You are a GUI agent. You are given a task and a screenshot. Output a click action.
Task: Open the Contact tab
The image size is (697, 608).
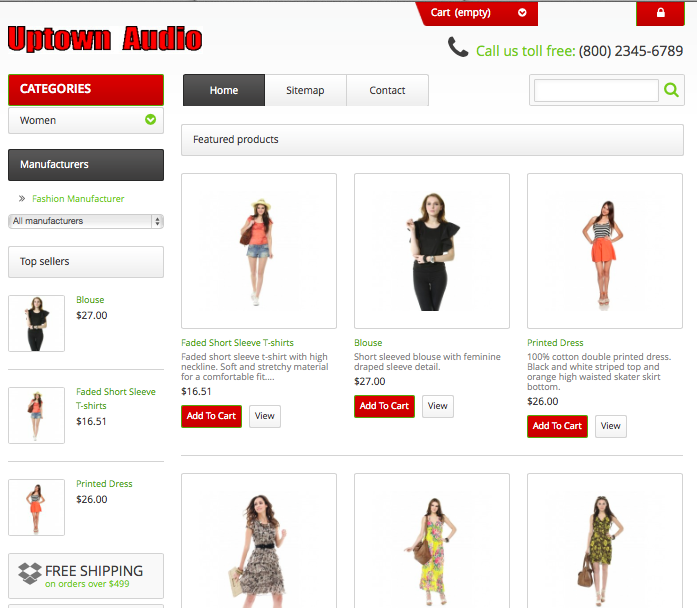[x=387, y=90]
